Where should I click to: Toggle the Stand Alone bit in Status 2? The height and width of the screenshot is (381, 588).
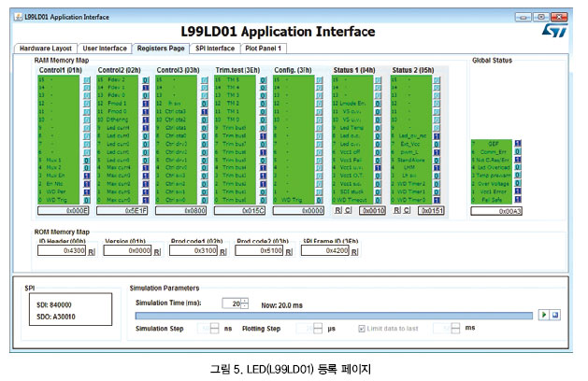click(437, 160)
